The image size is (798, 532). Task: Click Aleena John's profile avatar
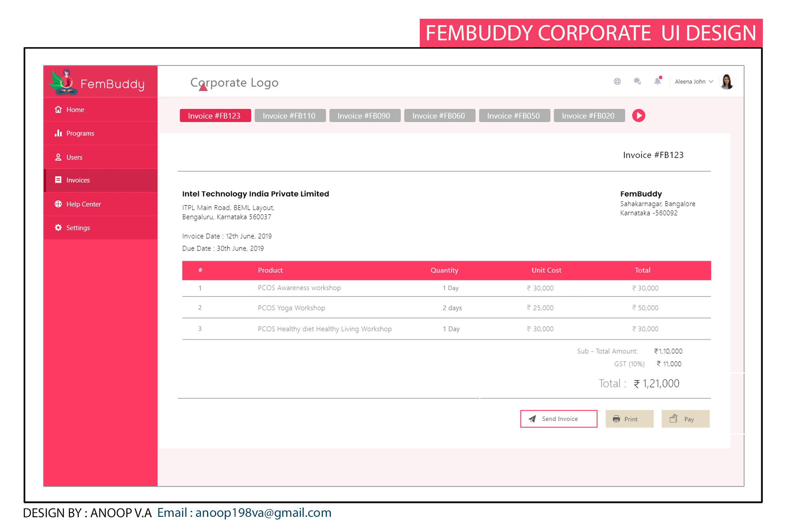click(x=727, y=81)
